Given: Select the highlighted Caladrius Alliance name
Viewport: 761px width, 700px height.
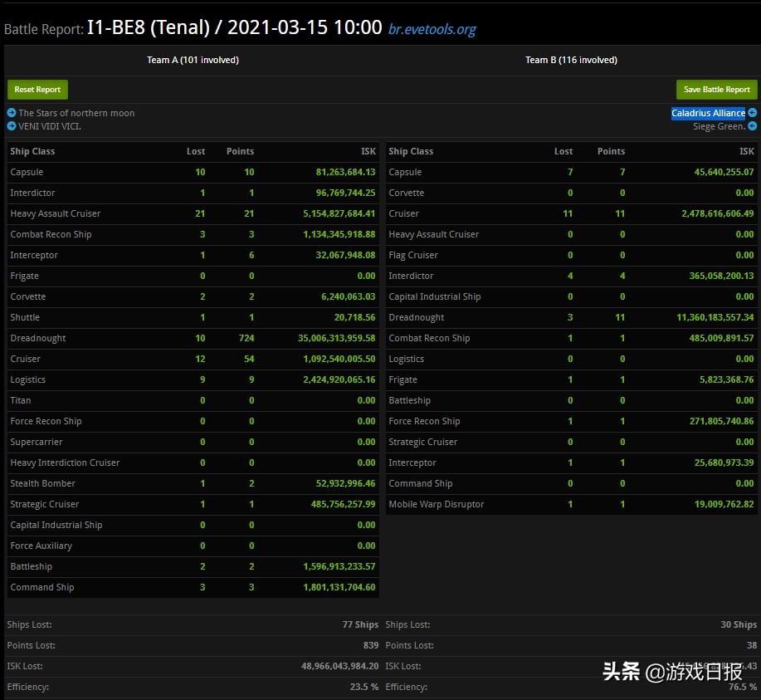Looking at the screenshot, I should 708,113.
